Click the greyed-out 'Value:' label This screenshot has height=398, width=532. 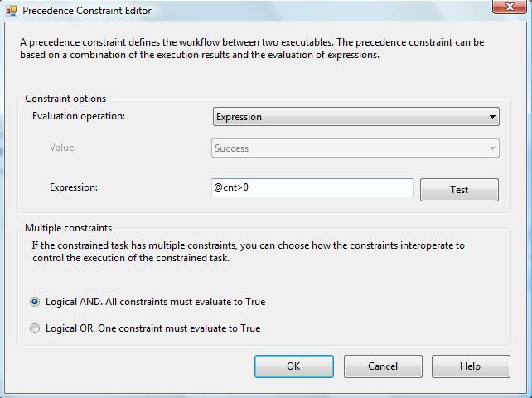tap(63, 148)
